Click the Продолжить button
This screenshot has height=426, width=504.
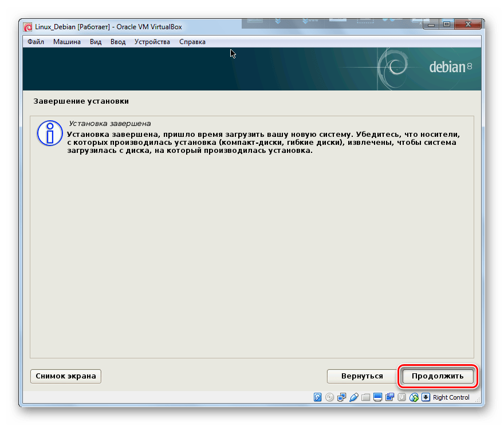coord(438,376)
